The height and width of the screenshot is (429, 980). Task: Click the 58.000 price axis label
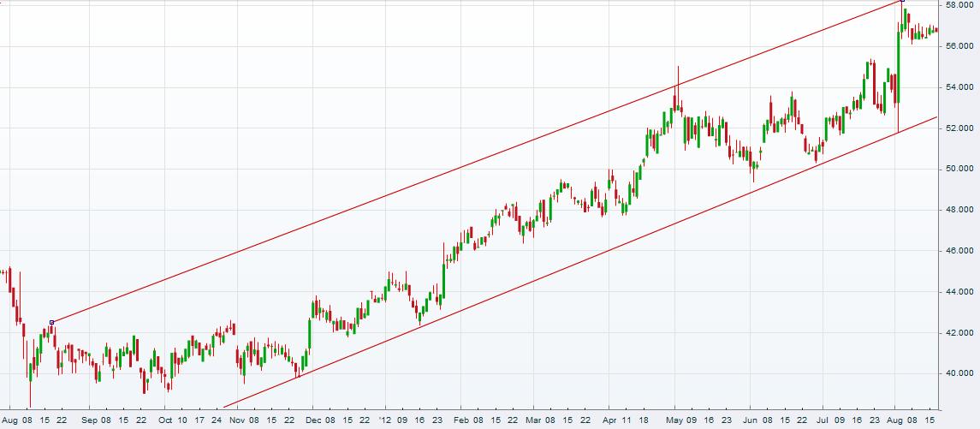pyautogui.click(x=959, y=5)
